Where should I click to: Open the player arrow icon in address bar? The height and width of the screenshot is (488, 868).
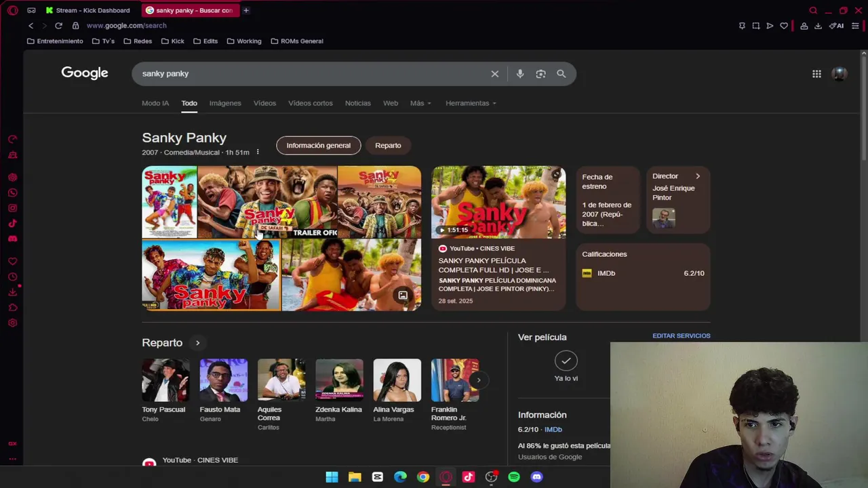(770, 26)
